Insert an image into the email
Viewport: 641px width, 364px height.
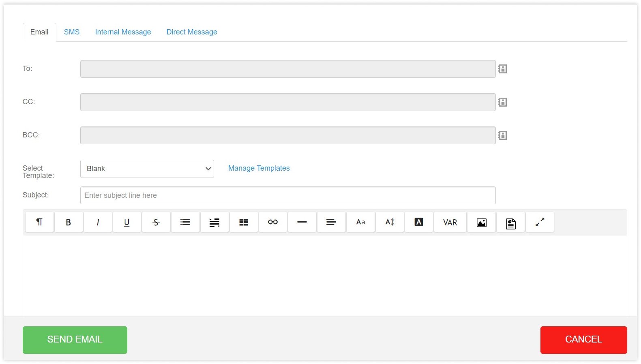[x=482, y=222]
